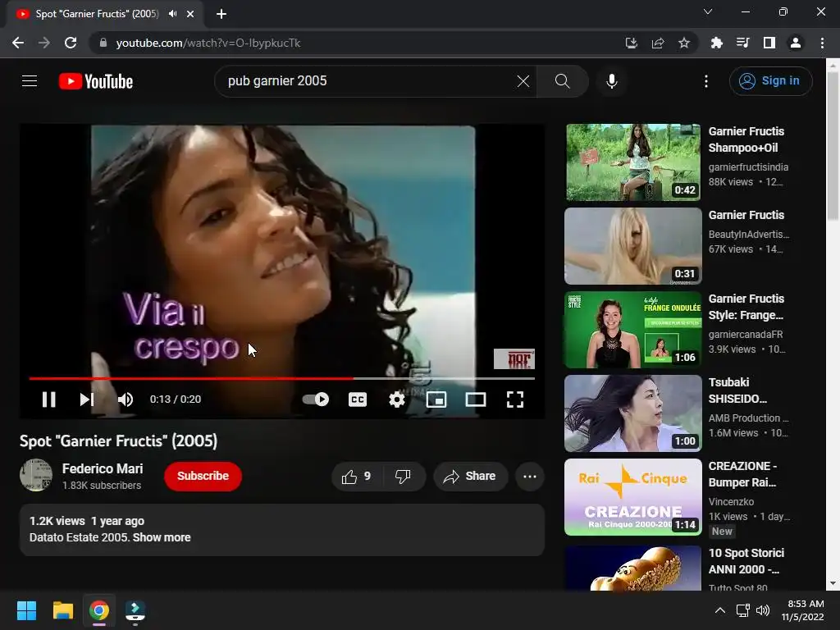Mute the tab via speaker icon

(x=172, y=14)
